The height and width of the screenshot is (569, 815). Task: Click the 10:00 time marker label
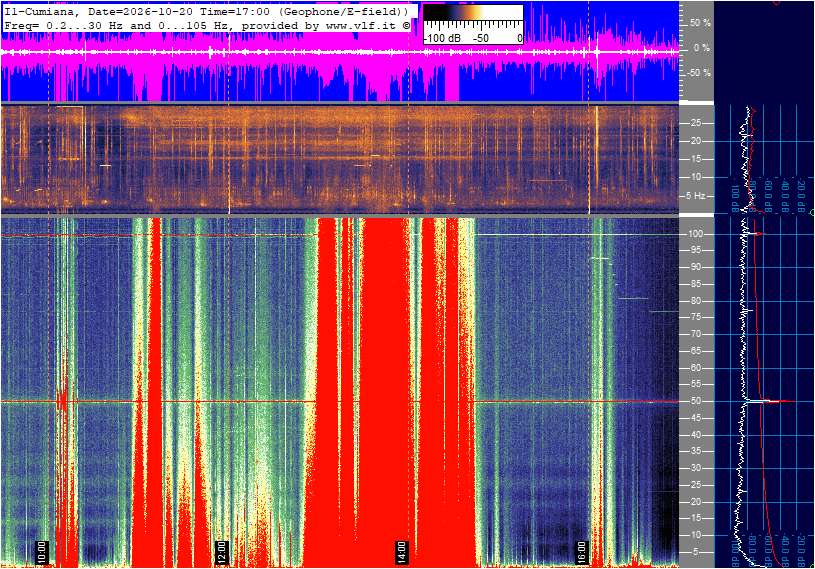pos(42,552)
